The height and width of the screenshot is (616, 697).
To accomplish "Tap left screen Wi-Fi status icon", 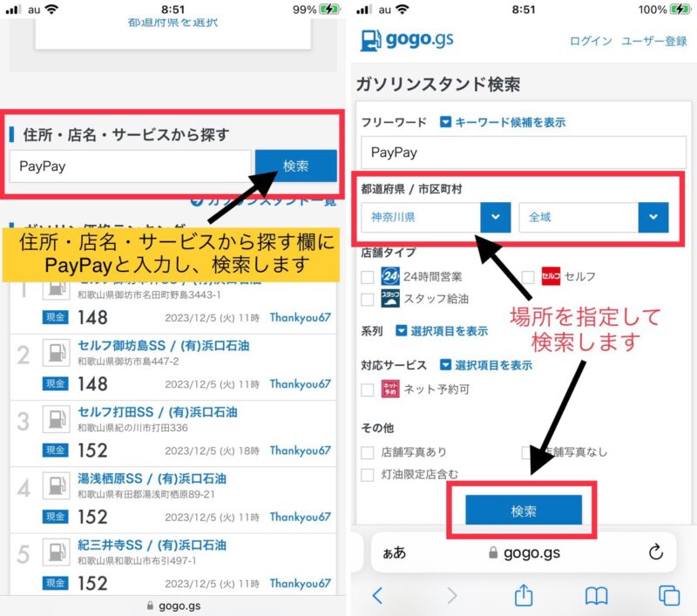I will [x=52, y=10].
